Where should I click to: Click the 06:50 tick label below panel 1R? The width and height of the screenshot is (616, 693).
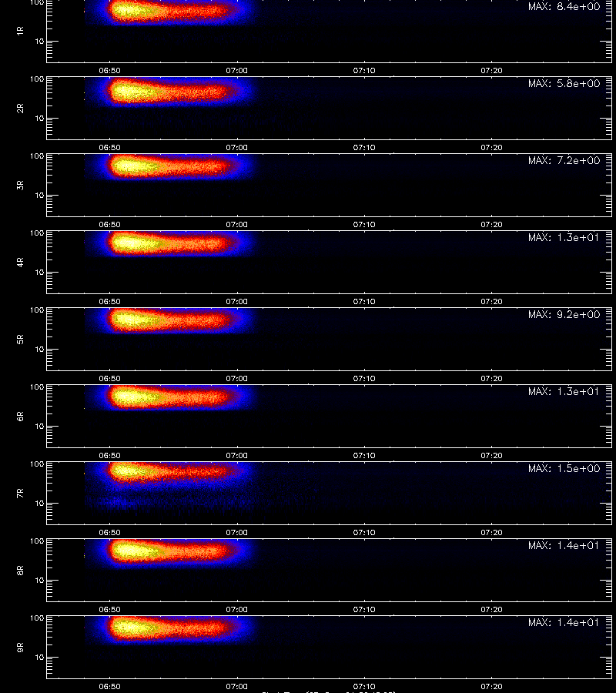pos(109,71)
